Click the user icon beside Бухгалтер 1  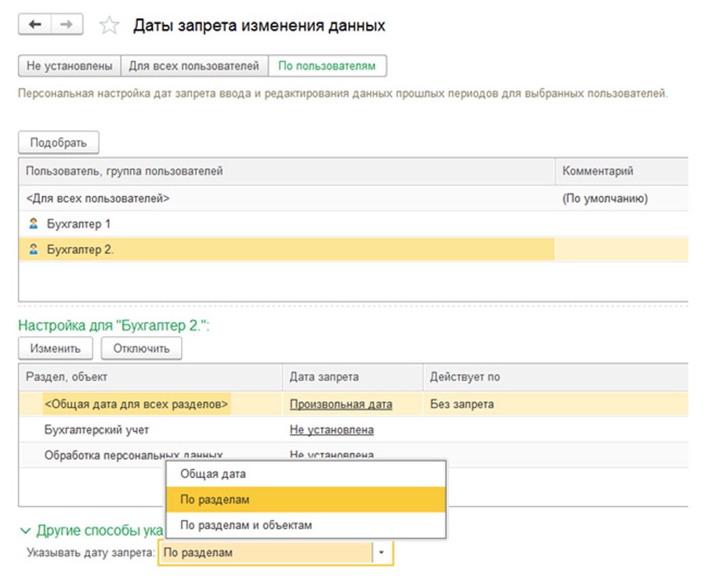[34, 224]
